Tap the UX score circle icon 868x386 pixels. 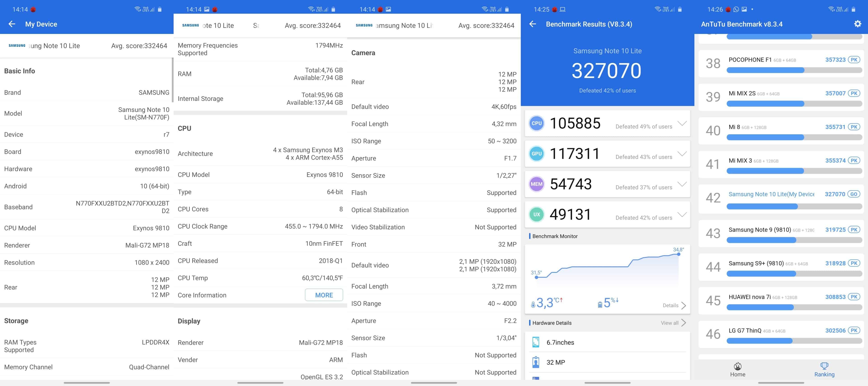[x=536, y=214]
